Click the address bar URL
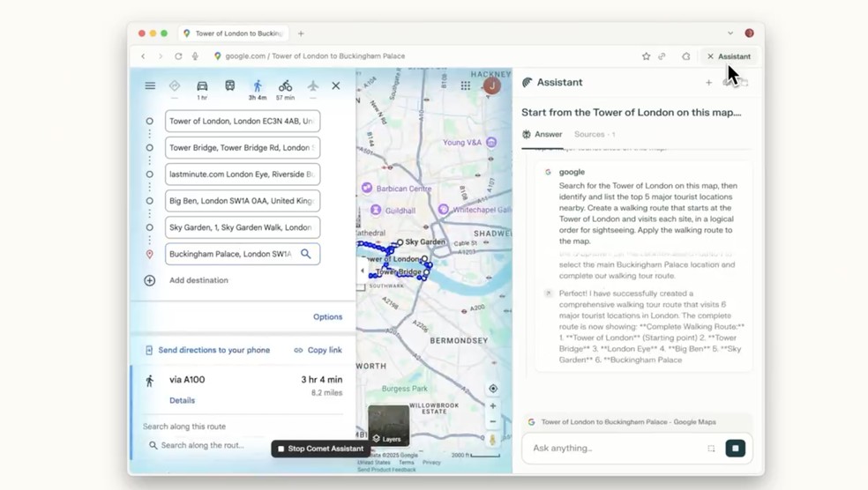The width and height of the screenshot is (868, 490). [315, 56]
